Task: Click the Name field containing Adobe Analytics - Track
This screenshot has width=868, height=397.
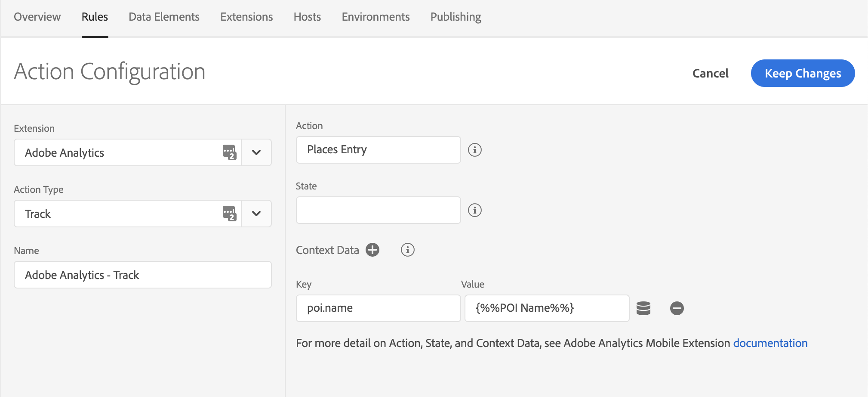Action: pyautogui.click(x=142, y=275)
